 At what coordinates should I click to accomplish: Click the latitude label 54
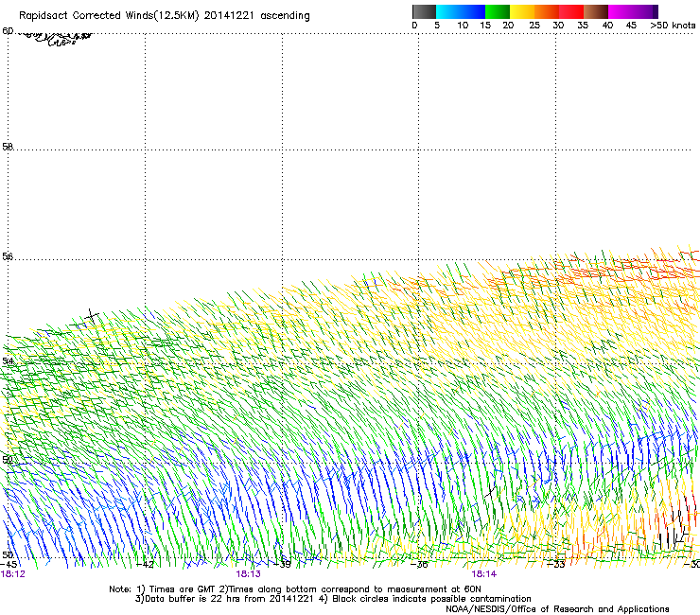pyautogui.click(x=8, y=360)
